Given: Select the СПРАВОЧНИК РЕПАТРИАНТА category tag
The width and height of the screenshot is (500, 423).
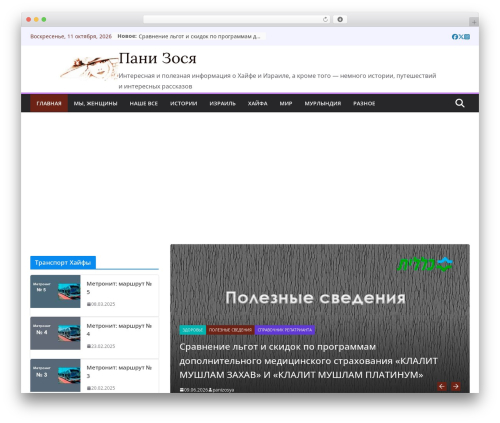Looking at the screenshot, I should (285, 330).
